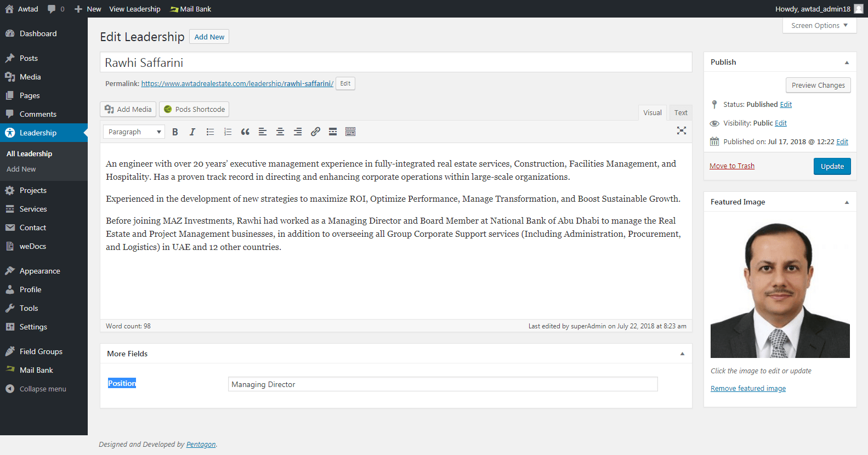868x455 pixels.
Task: Select Add New under Leadership submenu
Action: pyautogui.click(x=21, y=169)
